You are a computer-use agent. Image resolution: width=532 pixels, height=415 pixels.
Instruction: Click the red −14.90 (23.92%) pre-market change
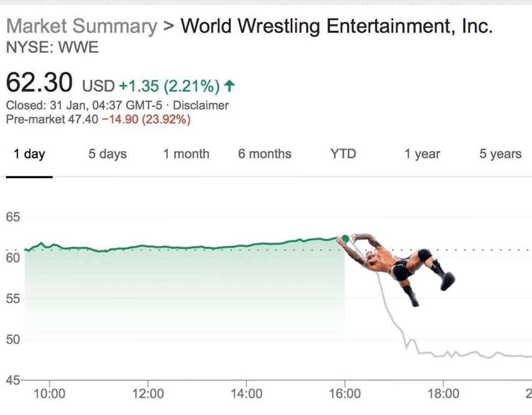(146, 120)
